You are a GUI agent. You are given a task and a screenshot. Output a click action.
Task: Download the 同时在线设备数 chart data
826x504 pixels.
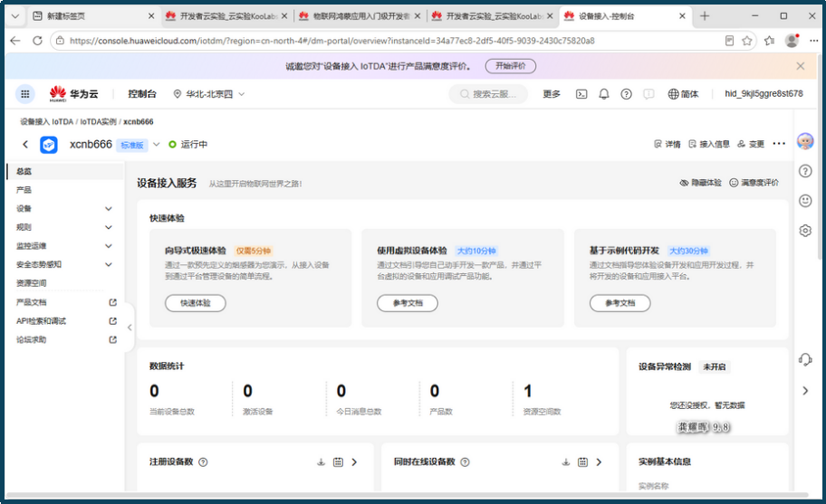click(566, 461)
